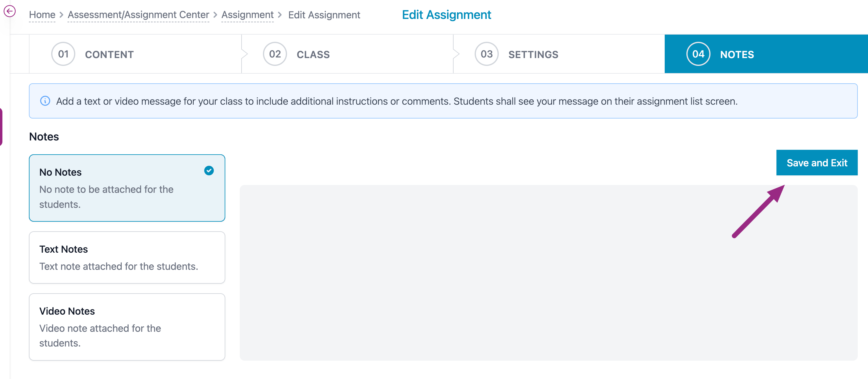Select the Video Notes option
The image size is (868, 379).
coord(127,326)
